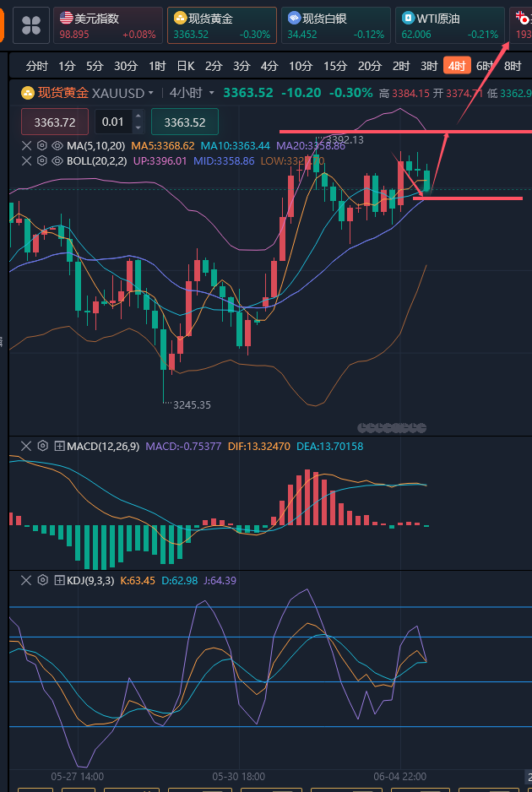The image size is (532, 792).
Task: Remove the KDJ indicator panel
Action: click(x=26, y=580)
